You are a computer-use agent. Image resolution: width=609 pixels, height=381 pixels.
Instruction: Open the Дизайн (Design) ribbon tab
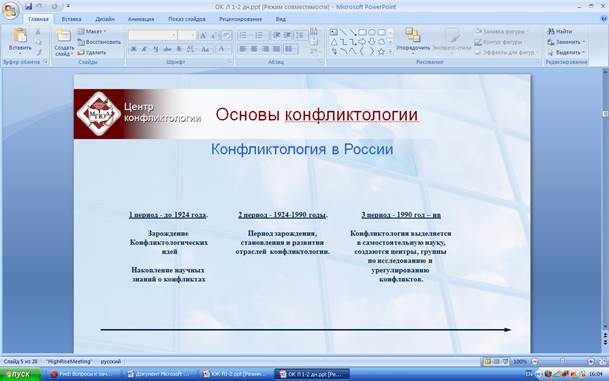(x=105, y=19)
